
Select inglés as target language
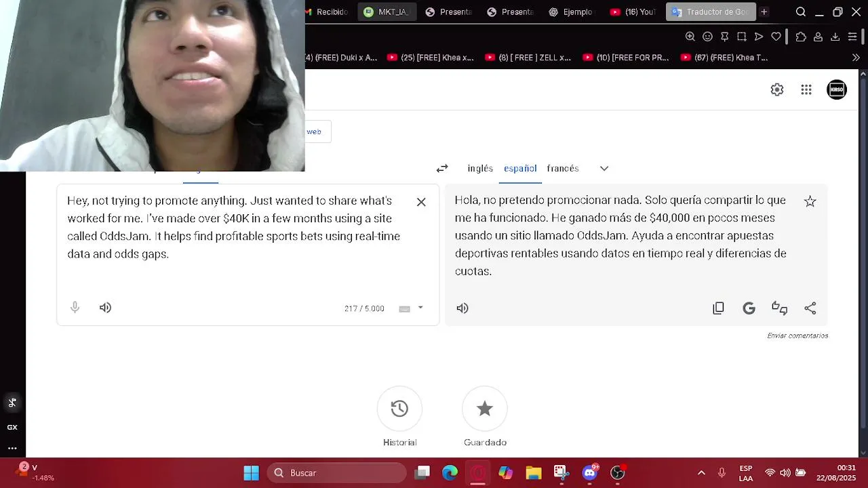pos(480,168)
